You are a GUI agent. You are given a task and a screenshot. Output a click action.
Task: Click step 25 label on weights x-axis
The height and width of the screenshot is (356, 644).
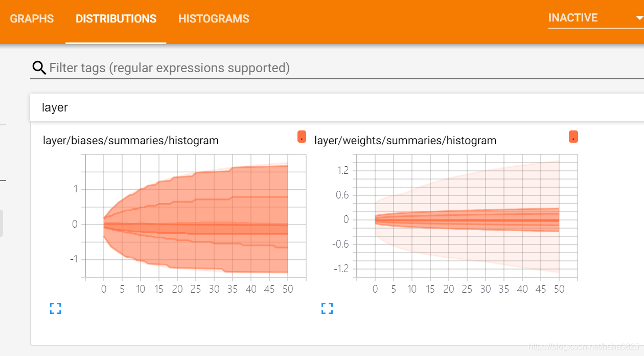467,289
